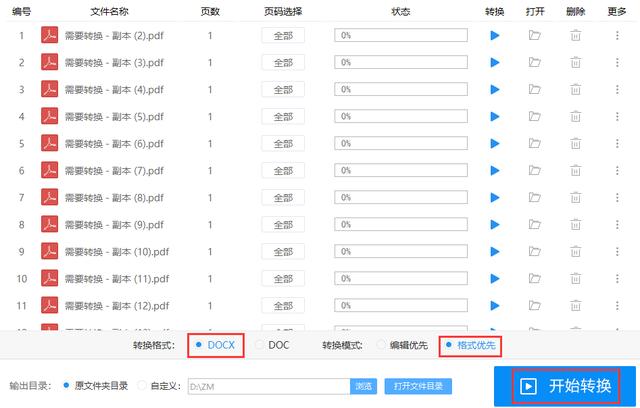Click the 打开 column header

coord(535,11)
